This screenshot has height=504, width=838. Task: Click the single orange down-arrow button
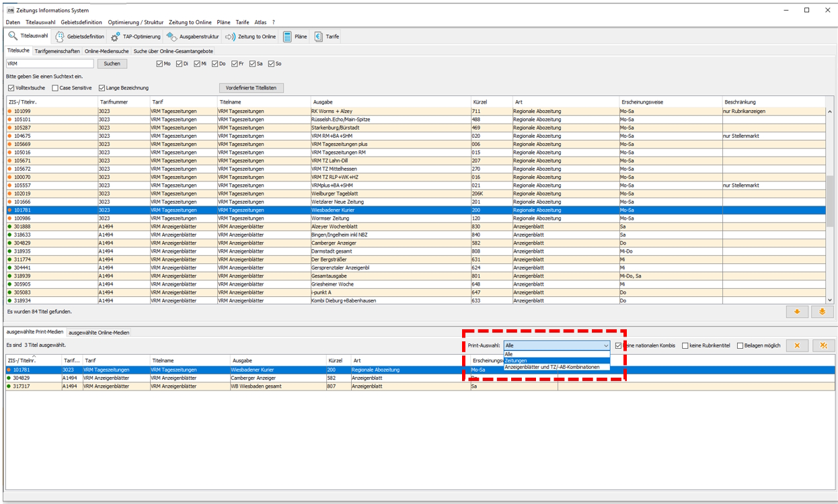click(797, 312)
